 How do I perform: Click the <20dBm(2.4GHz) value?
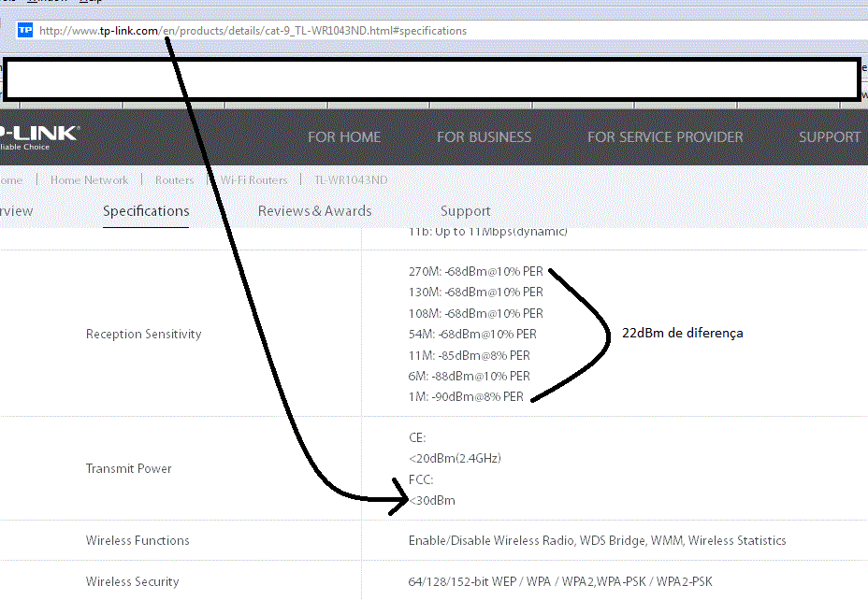tap(455, 459)
